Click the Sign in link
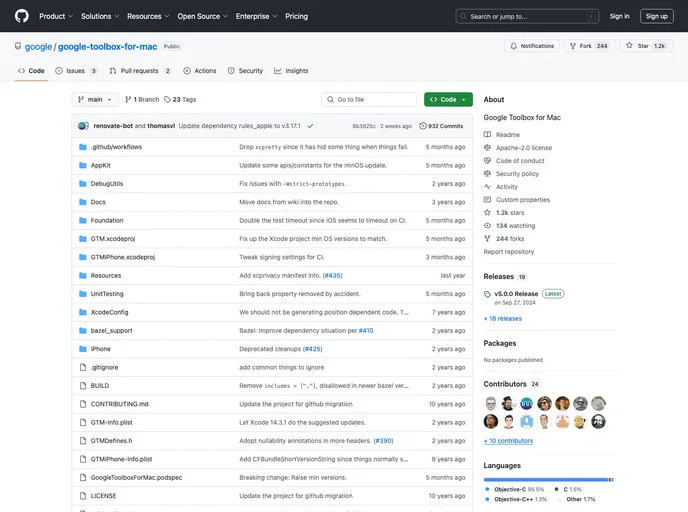This screenshot has height=512, width=688. point(619,16)
